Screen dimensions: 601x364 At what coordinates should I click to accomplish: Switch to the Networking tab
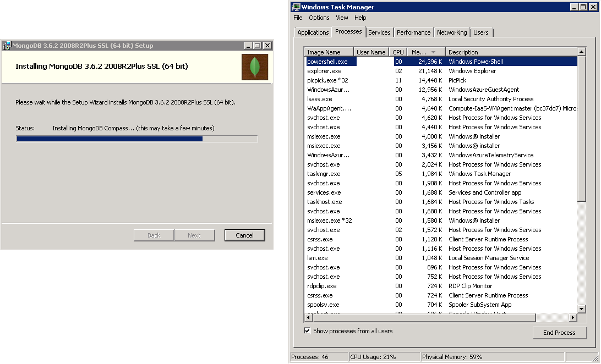tap(452, 32)
